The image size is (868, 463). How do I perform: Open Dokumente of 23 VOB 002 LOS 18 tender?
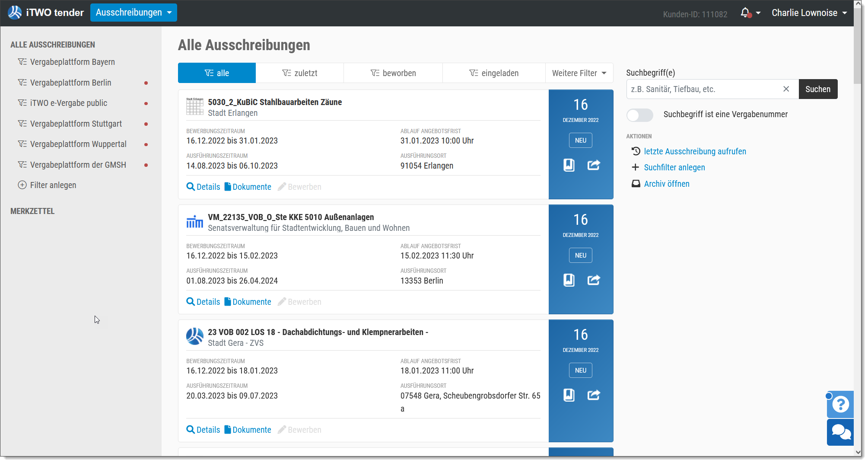tap(248, 430)
